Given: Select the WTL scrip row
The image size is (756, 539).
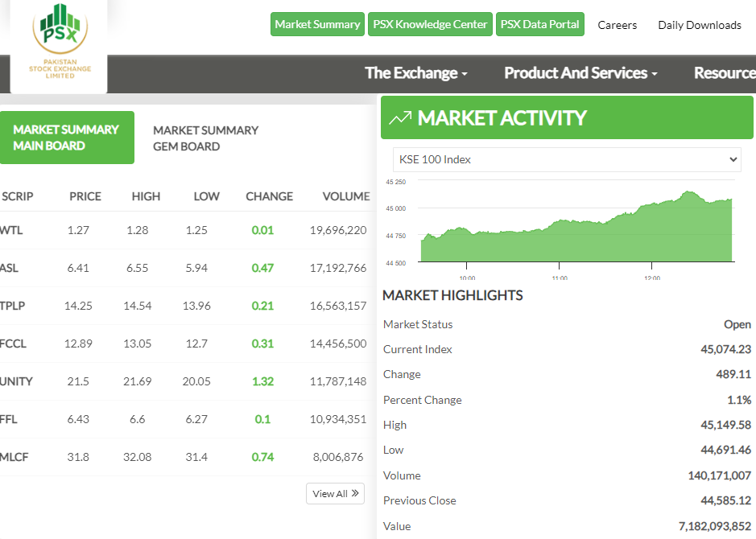Looking at the screenshot, I should pyautogui.click(x=12, y=230).
